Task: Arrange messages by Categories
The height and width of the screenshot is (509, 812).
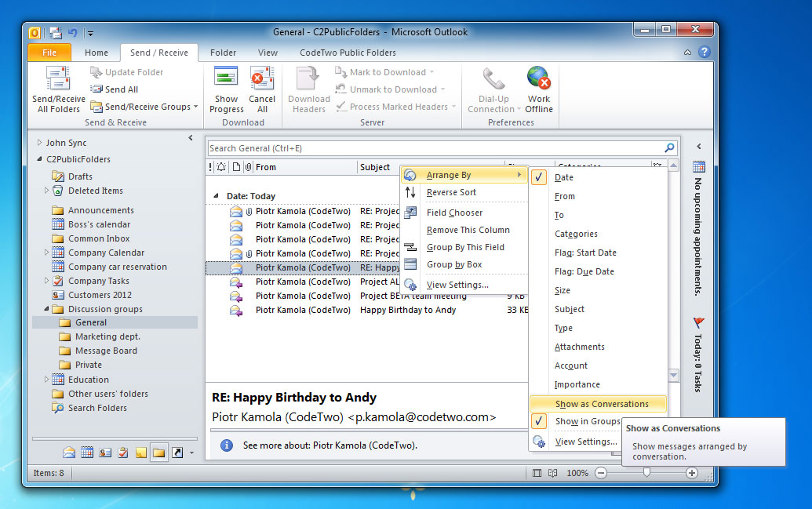Action: pos(576,234)
